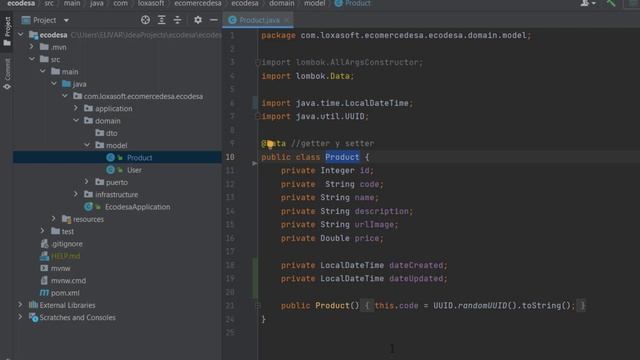Select EcodesaApplication in project tree
Screen dimensions: 640x360
click(x=138, y=207)
